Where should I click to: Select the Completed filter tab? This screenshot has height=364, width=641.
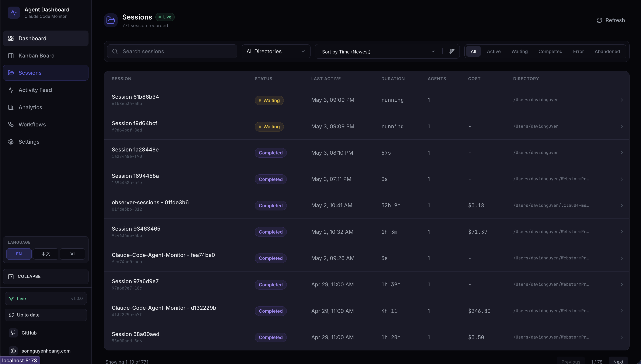550,51
